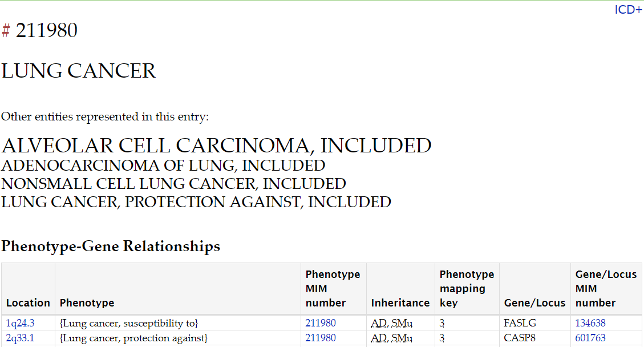Click the Phenotype mapping key header

tap(467, 289)
